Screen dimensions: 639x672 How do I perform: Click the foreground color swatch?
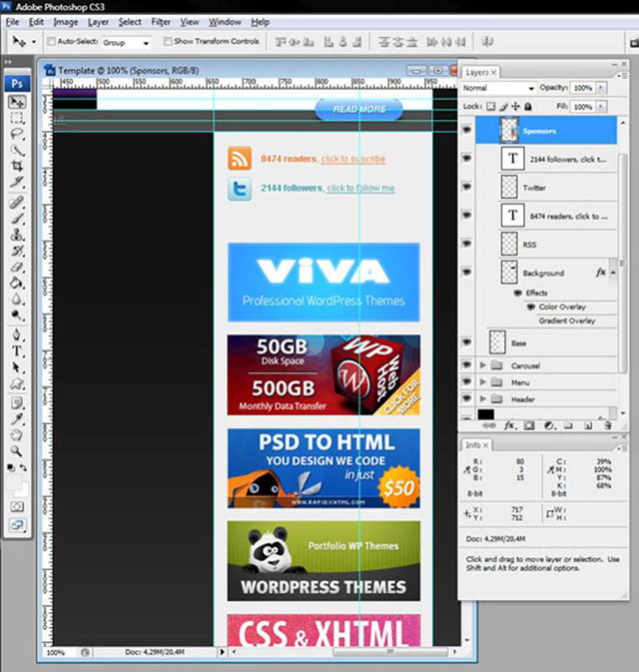tap(14, 482)
